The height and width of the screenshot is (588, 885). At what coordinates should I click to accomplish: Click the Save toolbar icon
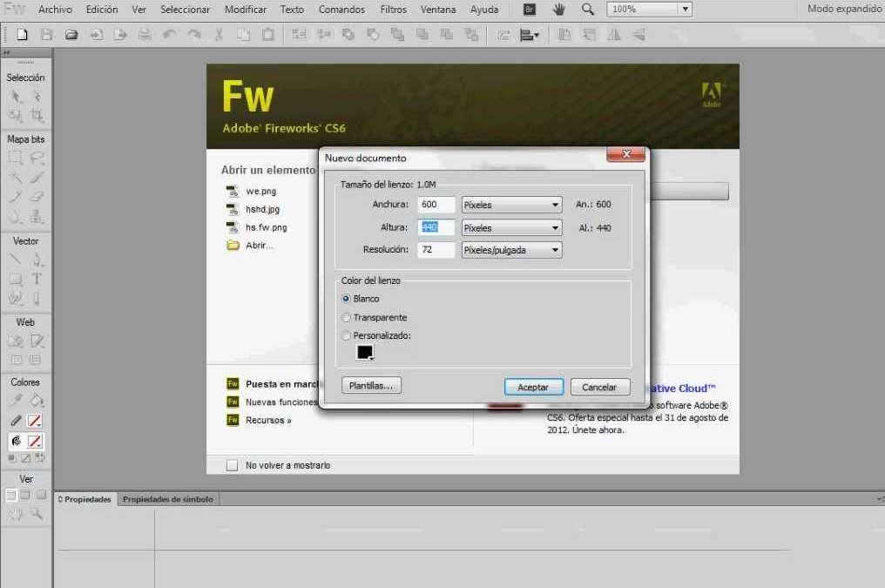tap(46, 35)
